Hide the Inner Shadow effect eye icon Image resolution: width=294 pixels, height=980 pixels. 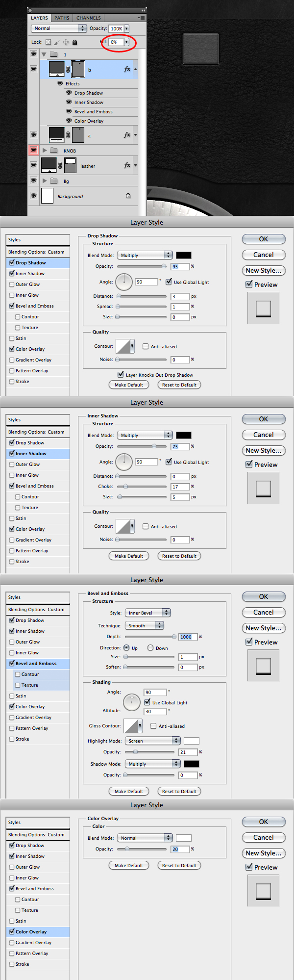(x=69, y=102)
